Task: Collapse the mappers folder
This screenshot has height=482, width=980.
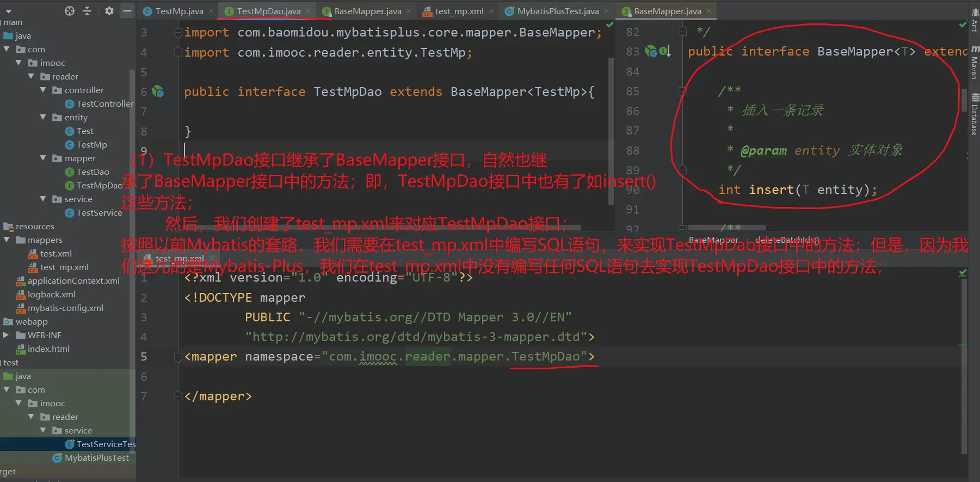Action: pos(7,240)
